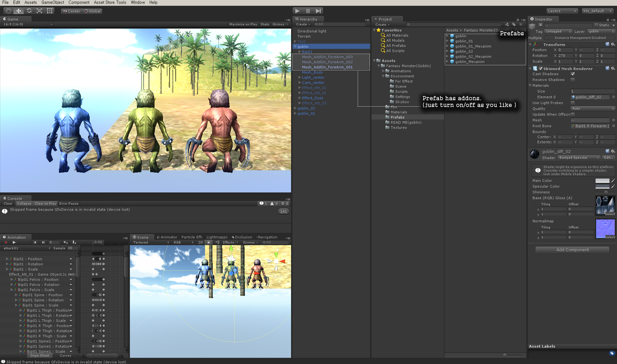Click the Skinned Mesh Renderer help icon

coord(607,68)
